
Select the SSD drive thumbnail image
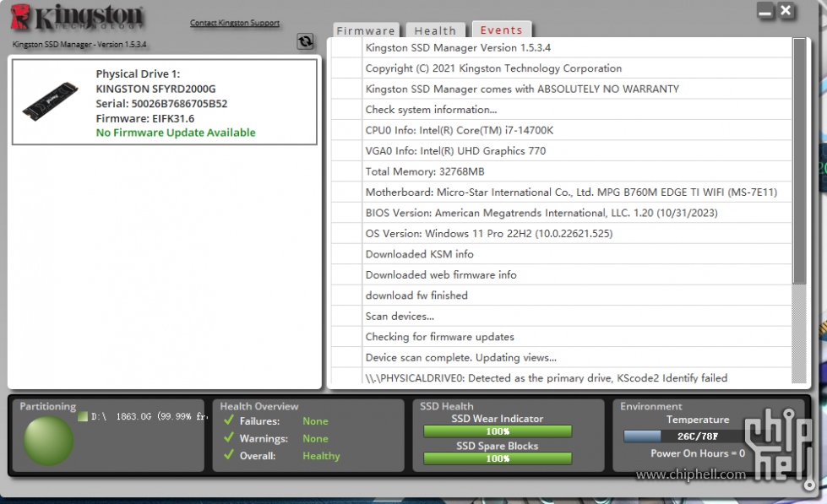(50, 101)
